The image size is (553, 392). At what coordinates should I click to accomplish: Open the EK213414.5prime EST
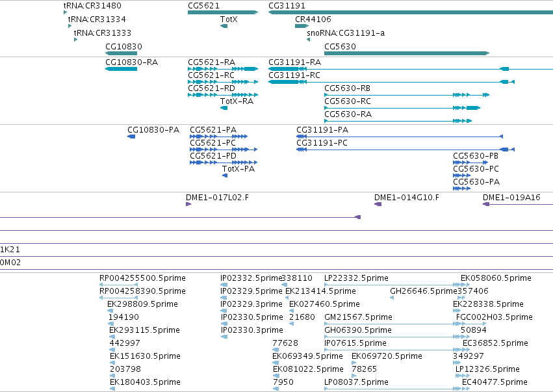pyautogui.click(x=287, y=298)
